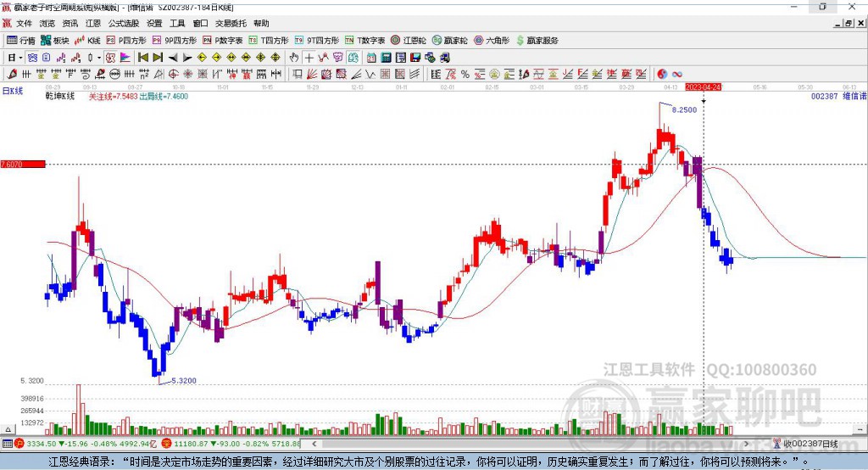
Task: Click the first yellow diamond arrow icon
Action: [202, 58]
